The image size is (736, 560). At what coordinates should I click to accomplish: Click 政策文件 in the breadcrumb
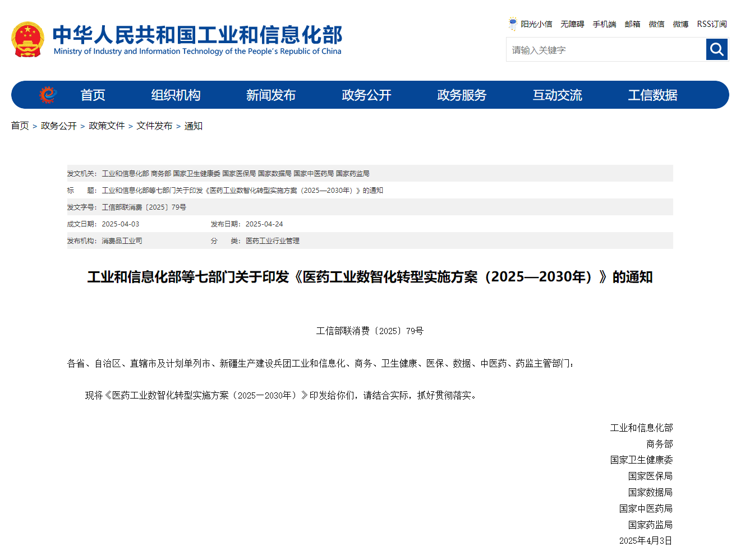pyautogui.click(x=107, y=126)
